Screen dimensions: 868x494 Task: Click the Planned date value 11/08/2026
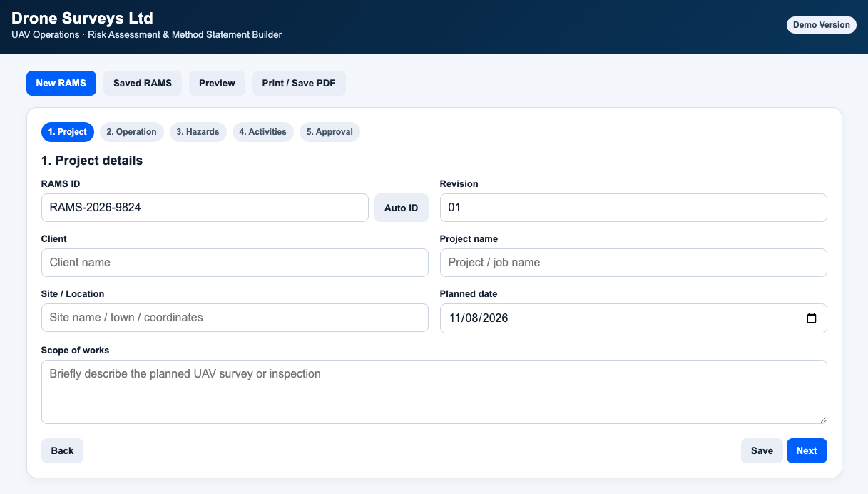click(x=479, y=318)
